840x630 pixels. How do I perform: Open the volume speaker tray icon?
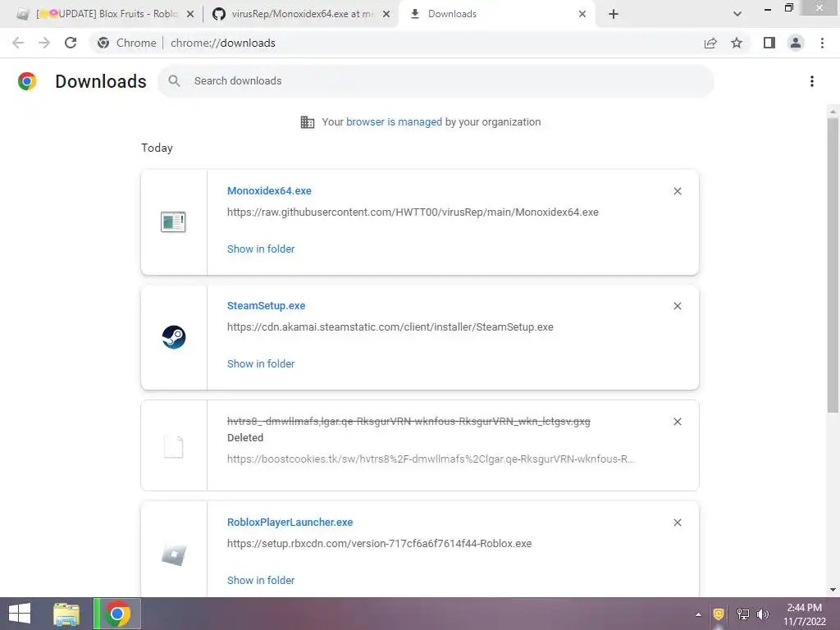pos(762,614)
